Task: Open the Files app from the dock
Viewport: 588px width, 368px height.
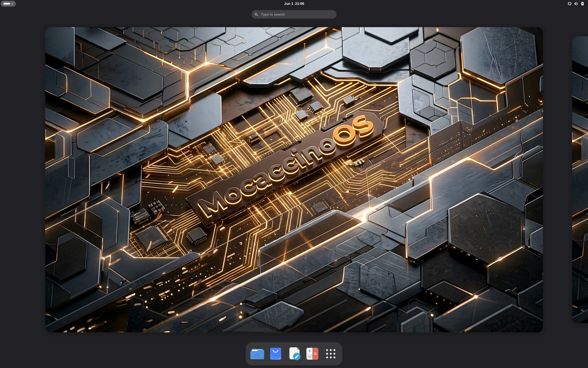Action: [x=257, y=354]
